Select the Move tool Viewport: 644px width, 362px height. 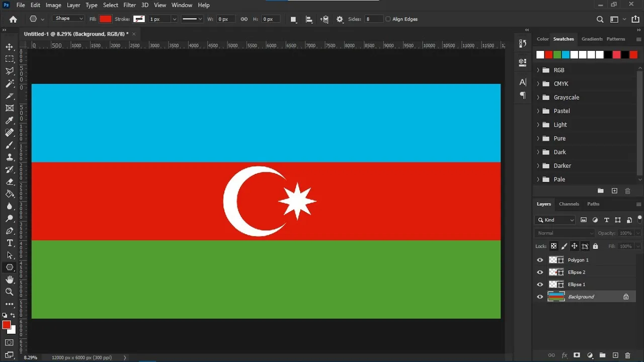pyautogui.click(x=10, y=47)
